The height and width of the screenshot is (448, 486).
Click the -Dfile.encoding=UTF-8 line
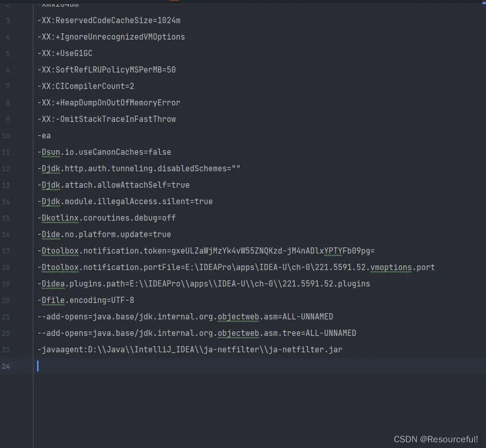85,300
